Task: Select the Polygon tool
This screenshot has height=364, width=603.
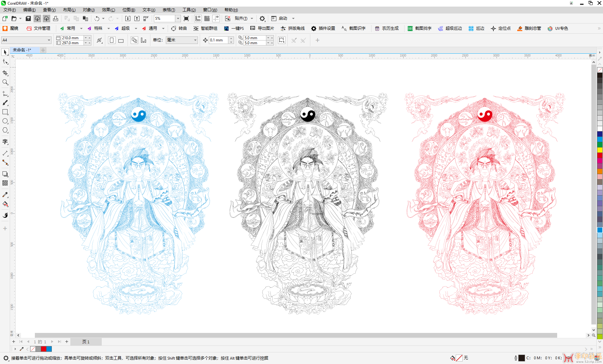Action: pyautogui.click(x=5, y=130)
